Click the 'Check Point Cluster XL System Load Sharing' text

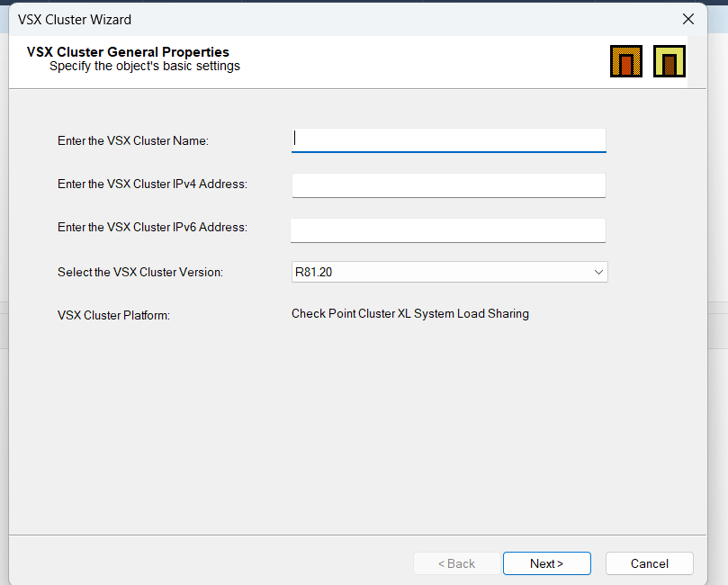click(410, 314)
